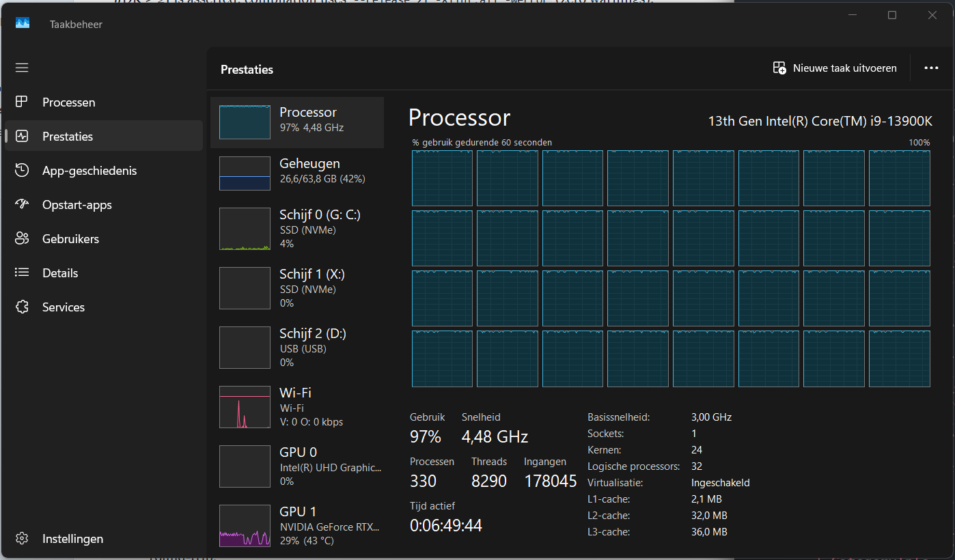Maximize the Taakbeheer window
955x560 pixels.
(x=891, y=15)
